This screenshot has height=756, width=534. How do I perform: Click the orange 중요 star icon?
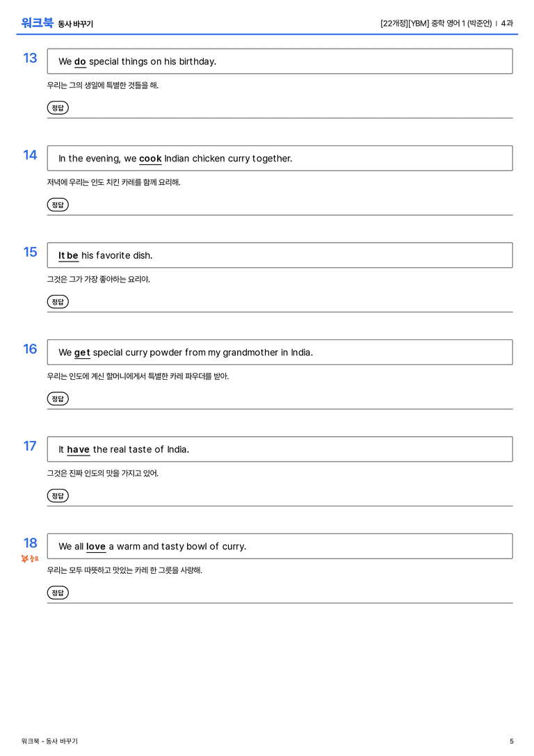pyautogui.click(x=30, y=558)
